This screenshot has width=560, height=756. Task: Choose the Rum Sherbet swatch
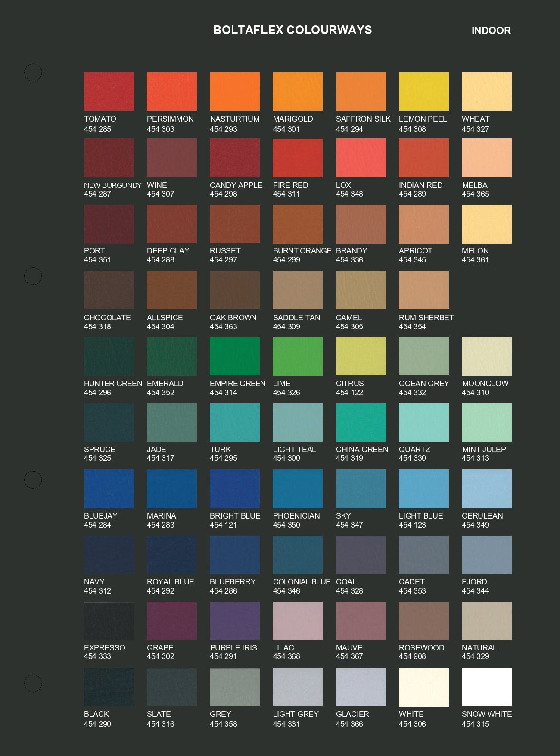tap(424, 290)
